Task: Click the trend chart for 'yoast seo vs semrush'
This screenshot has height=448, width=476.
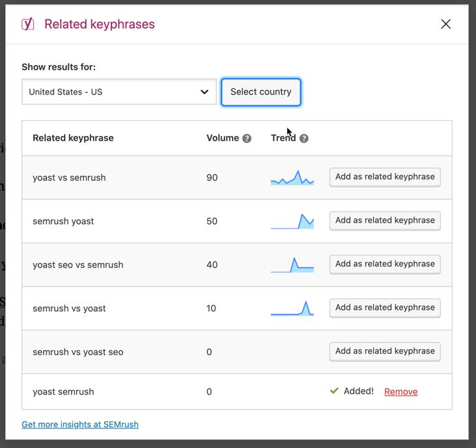Action: [292, 264]
